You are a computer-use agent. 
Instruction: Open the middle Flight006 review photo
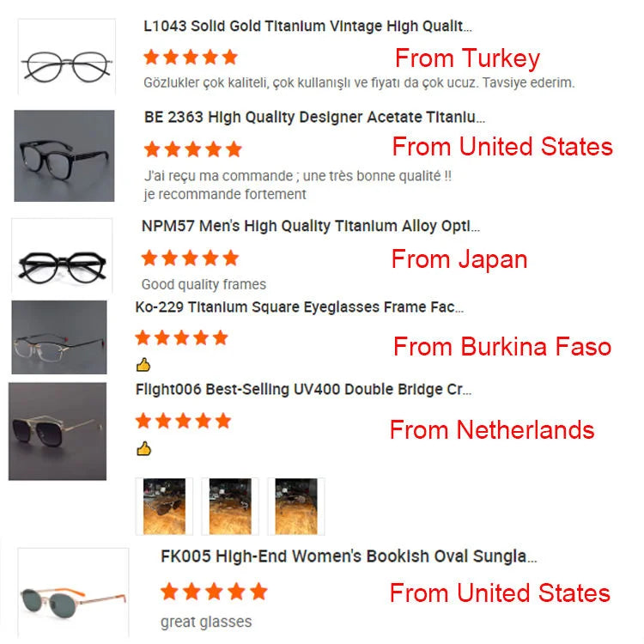[x=230, y=507]
